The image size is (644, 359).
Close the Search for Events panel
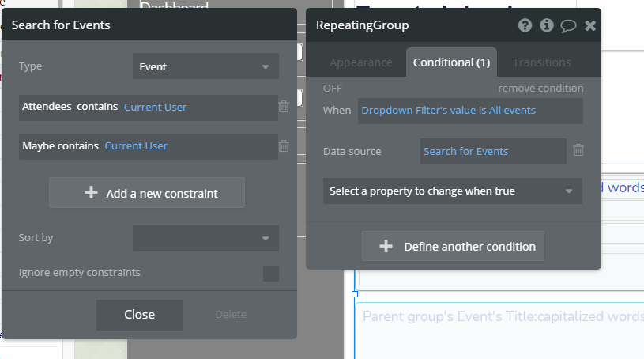pos(139,315)
